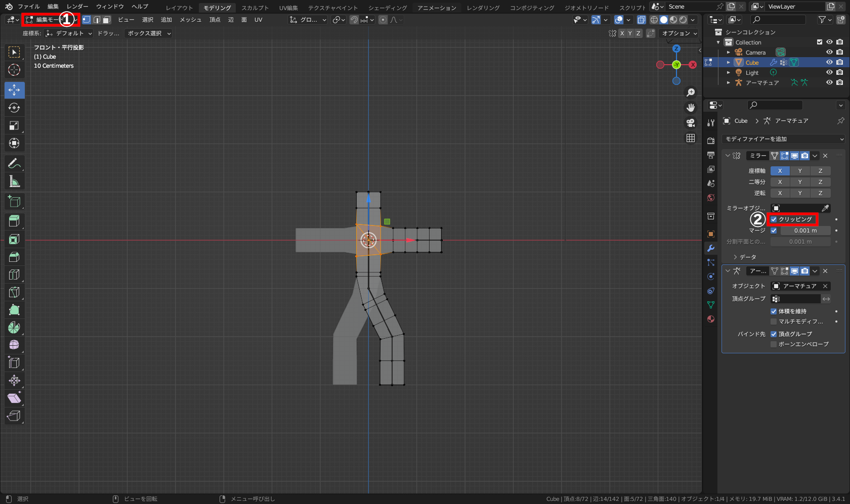Toggle camera view icon in viewport
The height and width of the screenshot is (504, 850).
[x=691, y=123]
